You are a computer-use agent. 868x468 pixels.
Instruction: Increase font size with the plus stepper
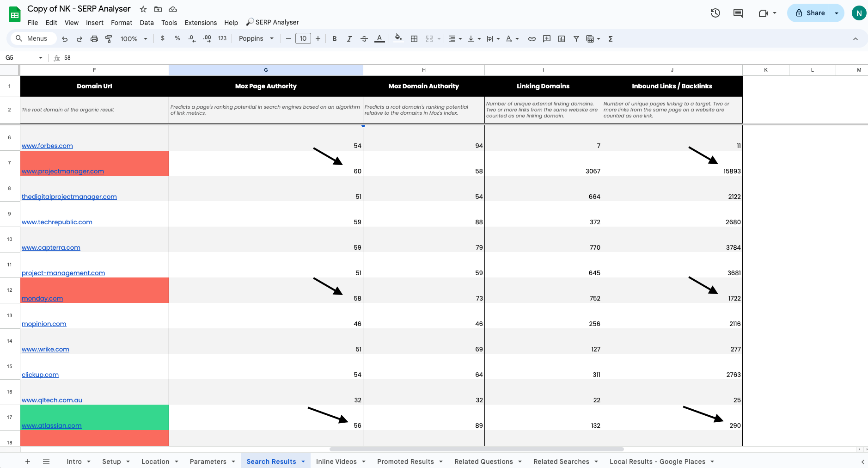coord(318,39)
